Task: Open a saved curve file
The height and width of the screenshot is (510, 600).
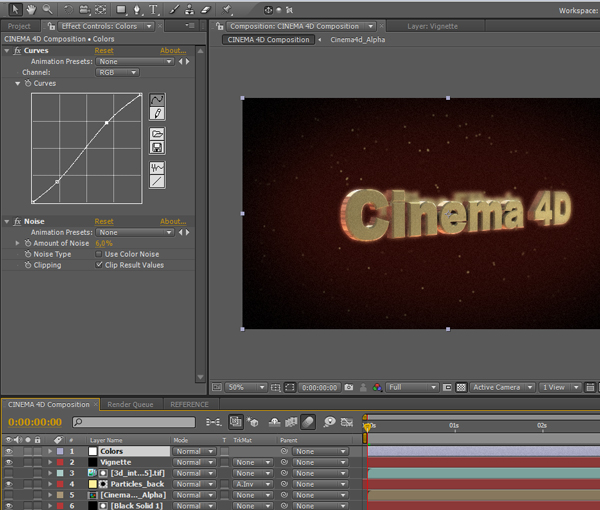Action: pyautogui.click(x=157, y=134)
